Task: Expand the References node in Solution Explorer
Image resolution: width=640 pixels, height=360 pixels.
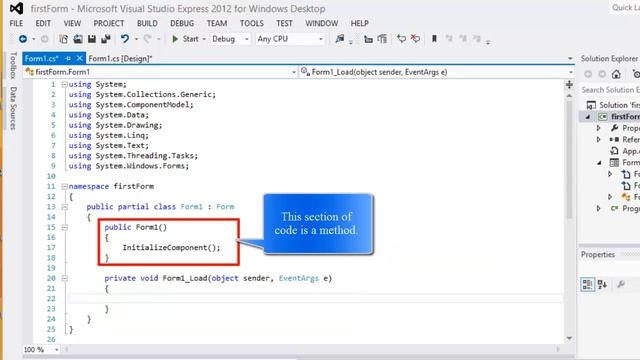Action: pyautogui.click(x=599, y=140)
